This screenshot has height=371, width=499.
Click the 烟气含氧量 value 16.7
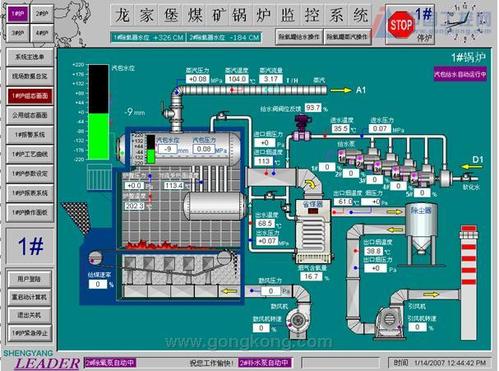(311, 276)
